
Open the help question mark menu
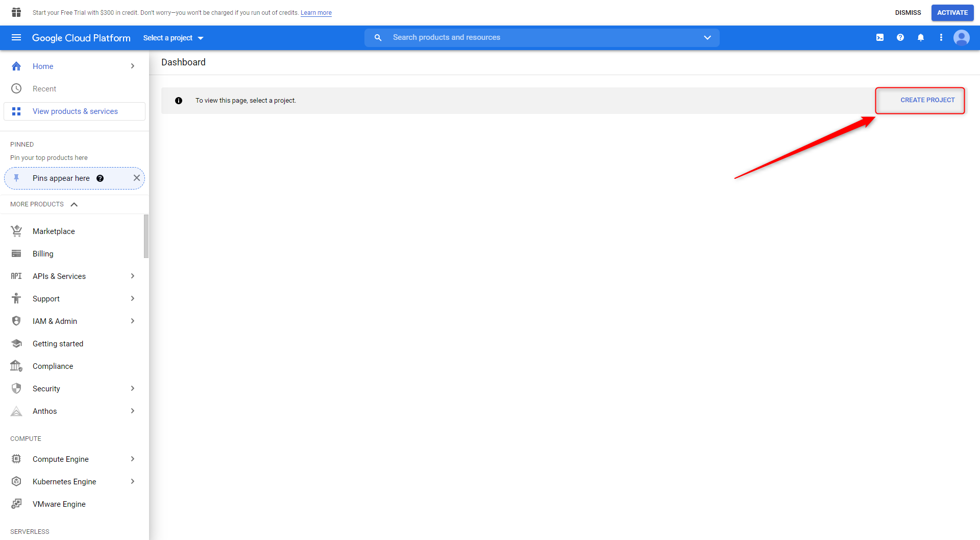point(900,38)
